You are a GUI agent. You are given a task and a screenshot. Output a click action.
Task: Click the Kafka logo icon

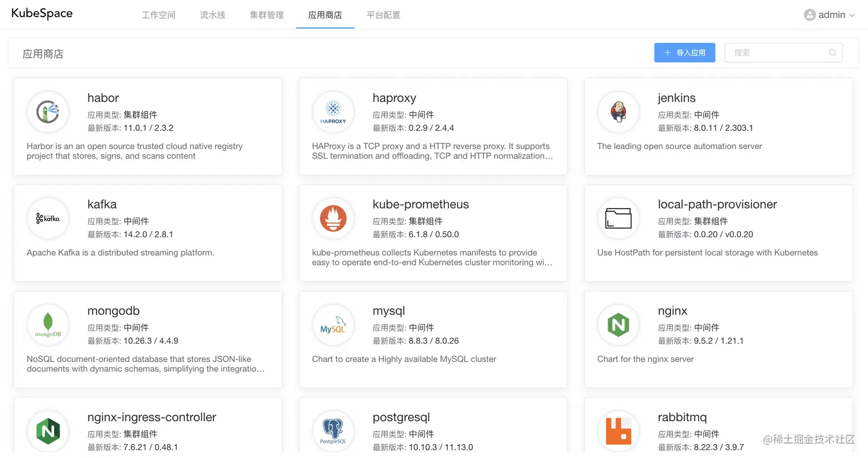[48, 218]
